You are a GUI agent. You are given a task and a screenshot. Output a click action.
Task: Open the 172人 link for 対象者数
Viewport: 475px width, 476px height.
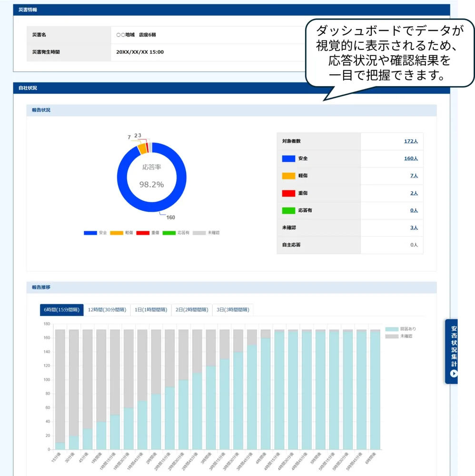point(410,141)
